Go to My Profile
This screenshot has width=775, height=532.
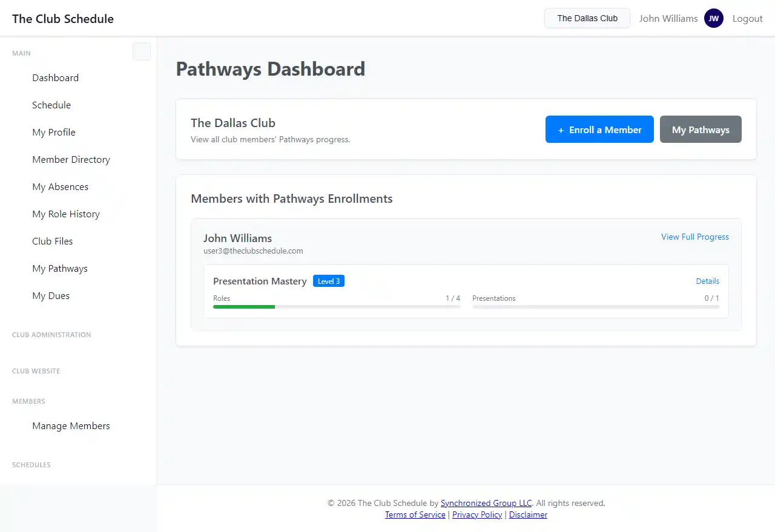(x=53, y=132)
